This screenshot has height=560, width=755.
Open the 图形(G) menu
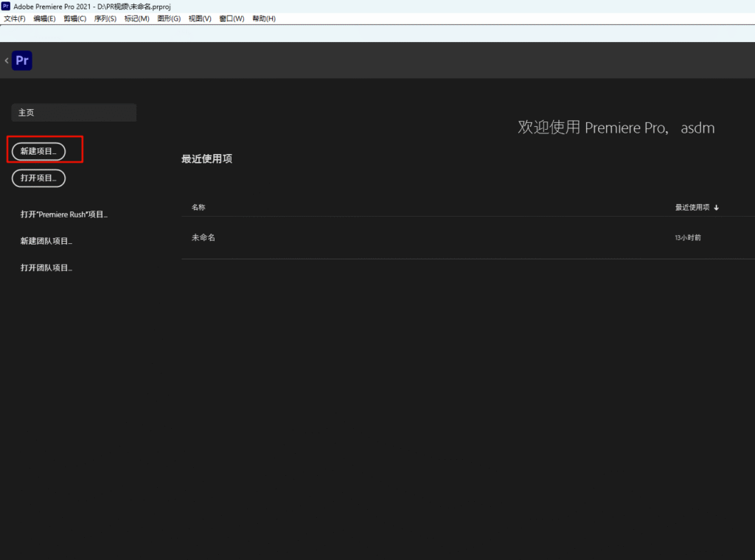click(x=169, y=18)
